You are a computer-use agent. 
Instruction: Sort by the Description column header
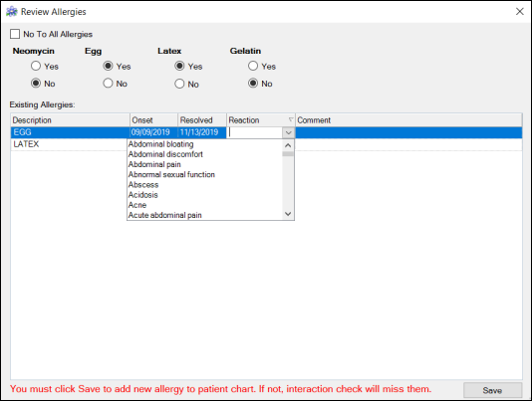point(70,120)
